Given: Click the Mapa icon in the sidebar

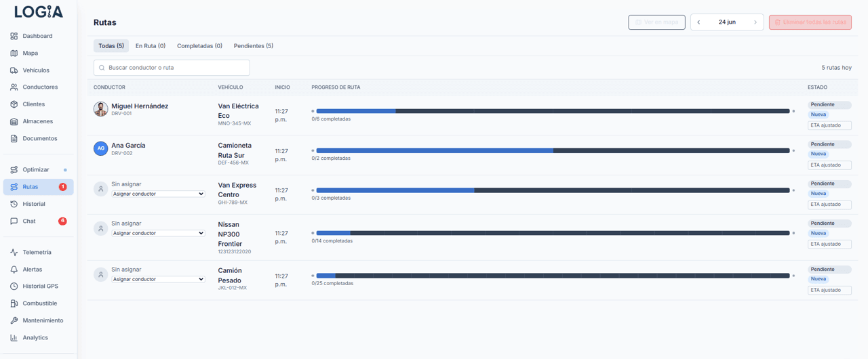Looking at the screenshot, I should [x=14, y=53].
